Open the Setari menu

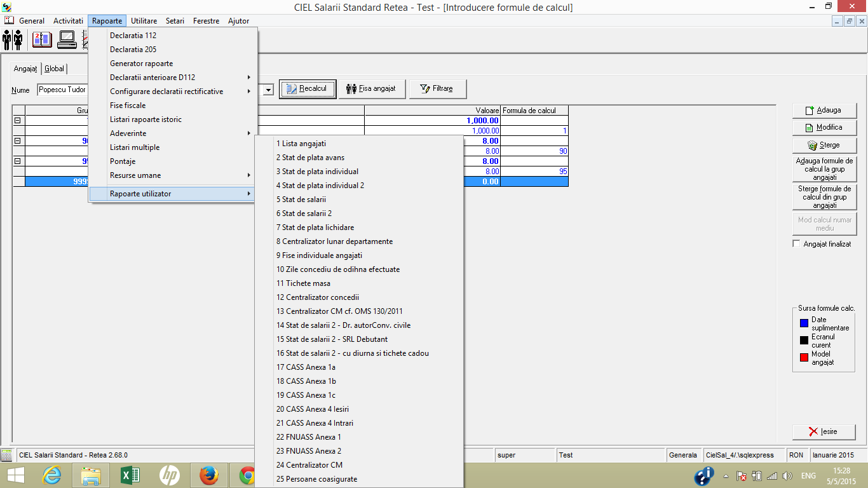pyautogui.click(x=175, y=21)
